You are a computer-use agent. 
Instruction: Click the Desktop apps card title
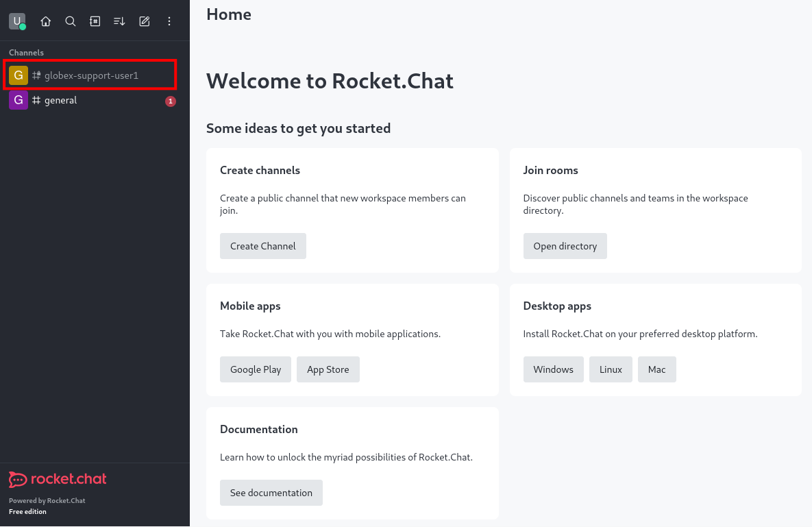coord(557,306)
